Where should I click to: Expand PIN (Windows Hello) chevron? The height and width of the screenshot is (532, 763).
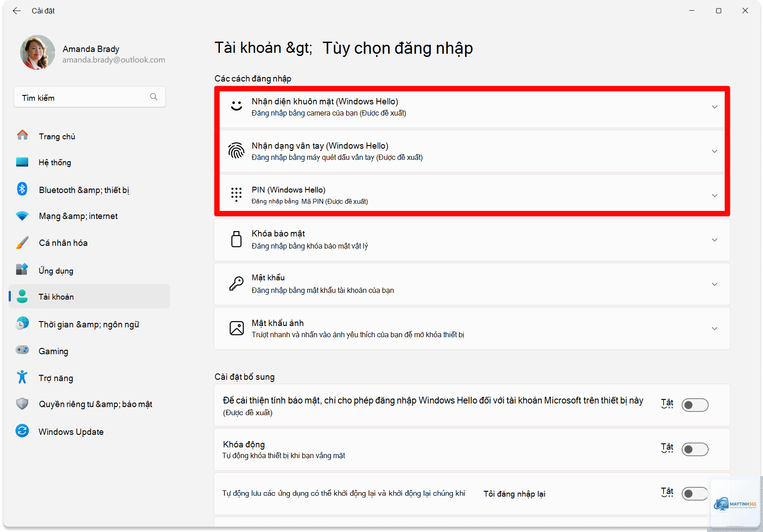click(x=715, y=196)
